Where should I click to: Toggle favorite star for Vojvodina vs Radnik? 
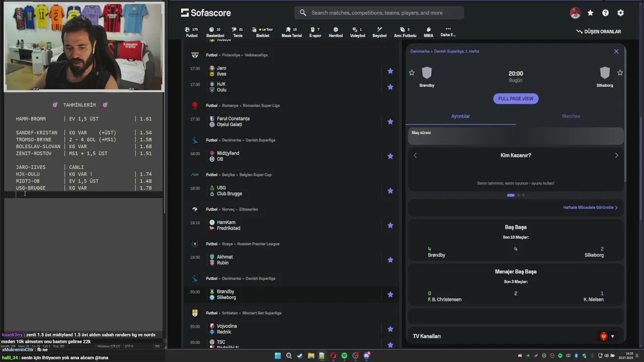(390, 329)
